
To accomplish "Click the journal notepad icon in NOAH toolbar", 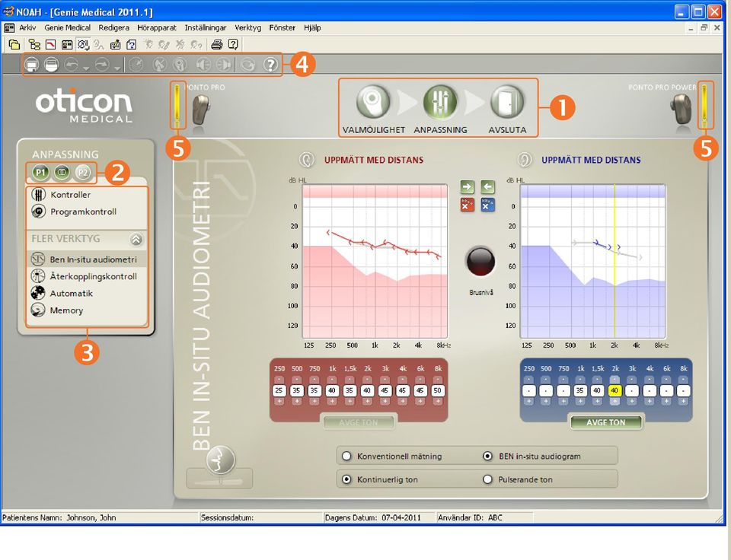I will [115, 45].
